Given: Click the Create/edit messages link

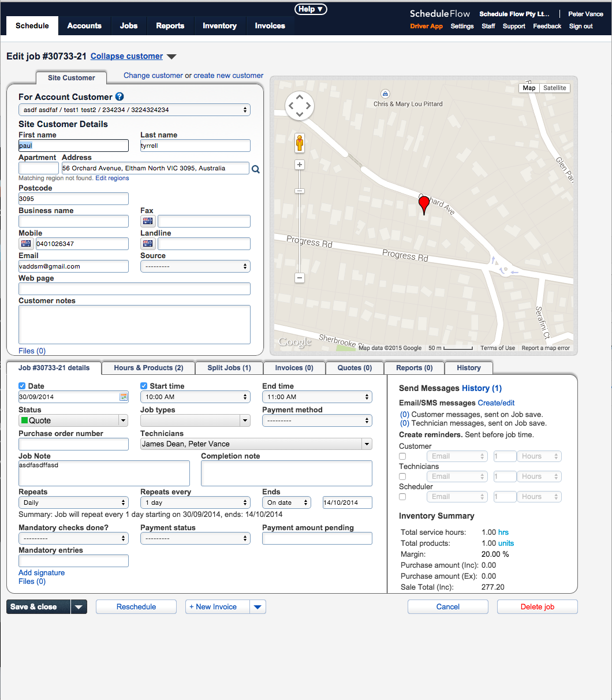Looking at the screenshot, I should pos(496,403).
